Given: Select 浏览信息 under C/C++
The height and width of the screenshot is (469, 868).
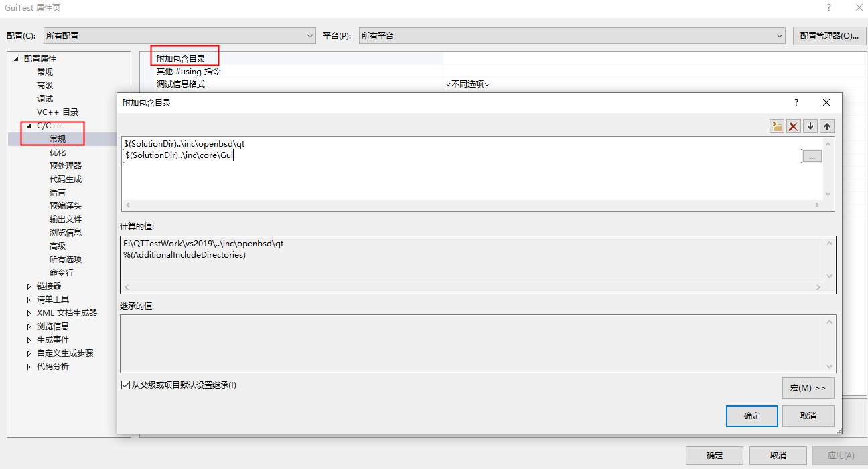Looking at the screenshot, I should pos(66,233).
